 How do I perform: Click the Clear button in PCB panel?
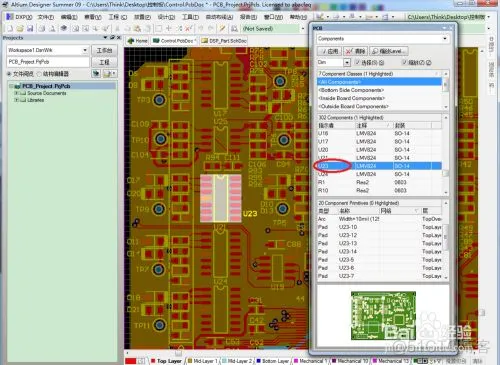point(355,51)
